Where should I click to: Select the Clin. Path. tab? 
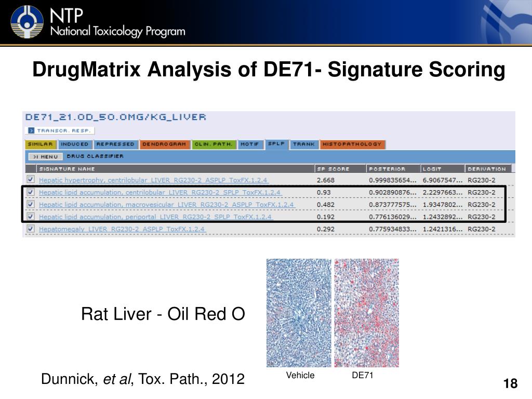(214, 144)
